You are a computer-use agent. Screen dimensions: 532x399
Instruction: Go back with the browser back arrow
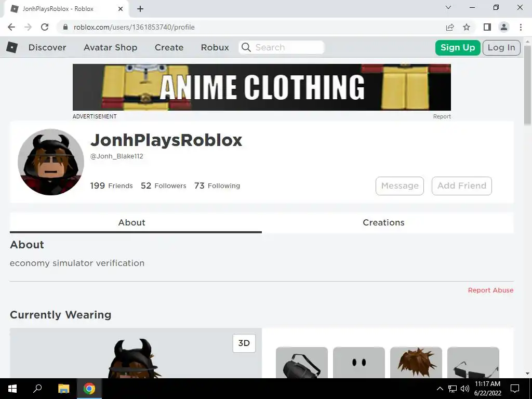coord(11,27)
